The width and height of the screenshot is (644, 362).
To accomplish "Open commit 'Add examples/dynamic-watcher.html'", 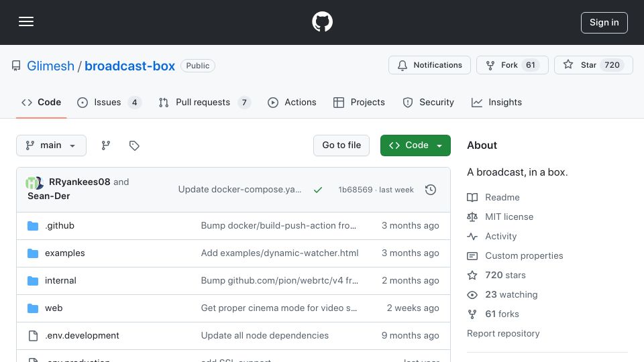I will click(x=280, y=253).
